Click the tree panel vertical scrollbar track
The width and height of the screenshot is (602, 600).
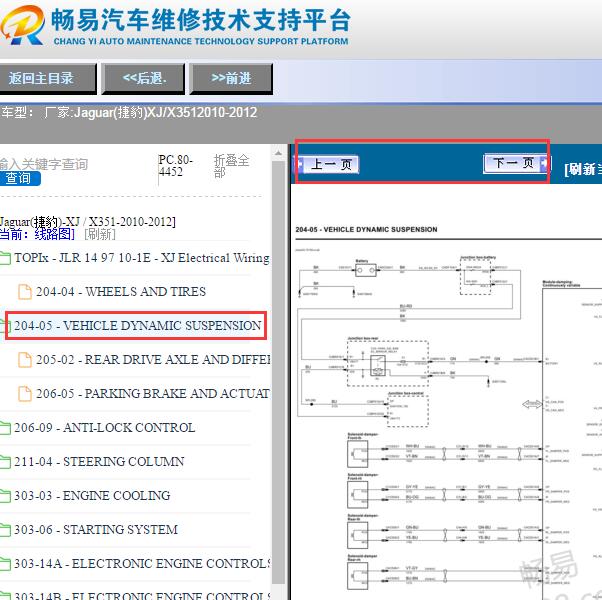point(278,372)
